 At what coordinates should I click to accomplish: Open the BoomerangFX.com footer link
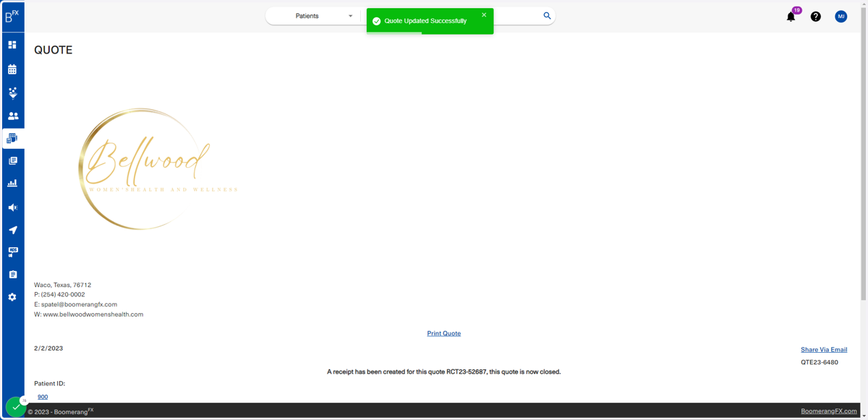(828, 411)
